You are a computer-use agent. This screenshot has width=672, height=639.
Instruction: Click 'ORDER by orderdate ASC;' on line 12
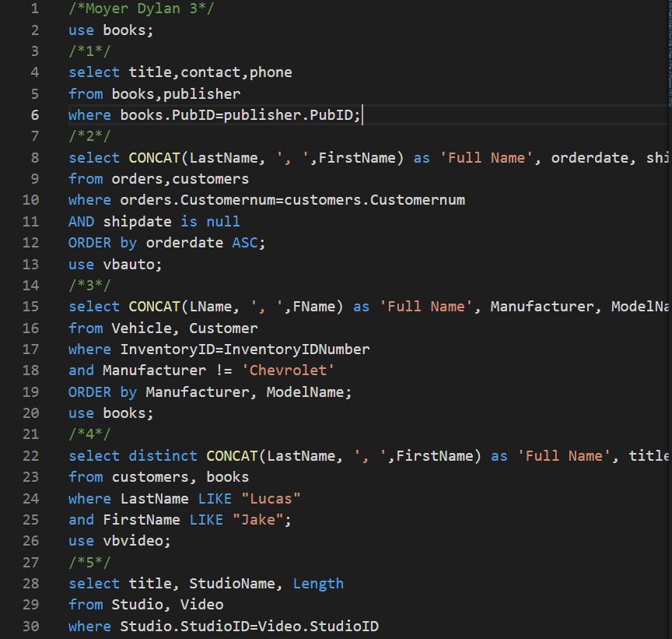click(x=166, y=243)
